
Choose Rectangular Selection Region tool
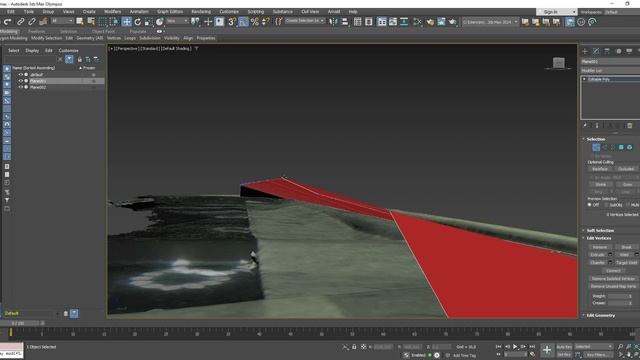click(x=102, y=22)
